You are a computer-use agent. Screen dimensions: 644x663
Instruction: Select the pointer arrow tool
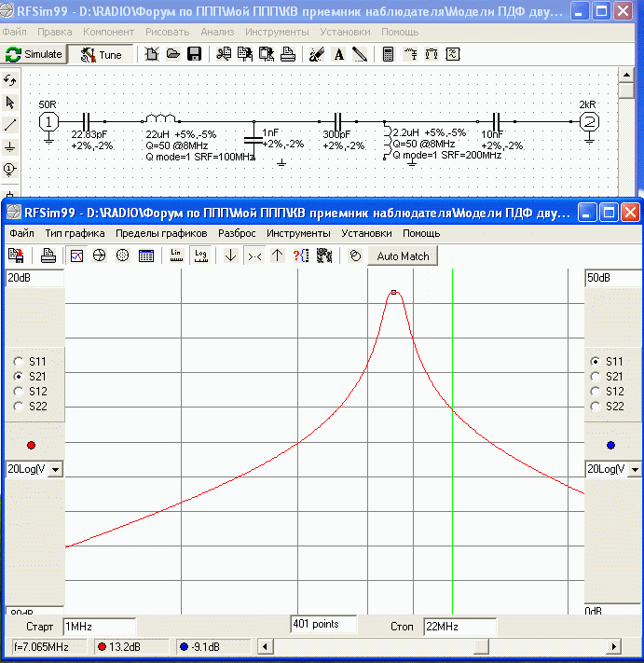point(9,103)
